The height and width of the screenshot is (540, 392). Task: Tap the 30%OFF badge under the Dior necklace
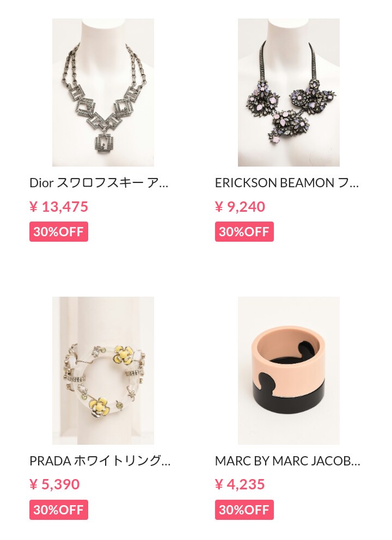click(x=59, y=231)
